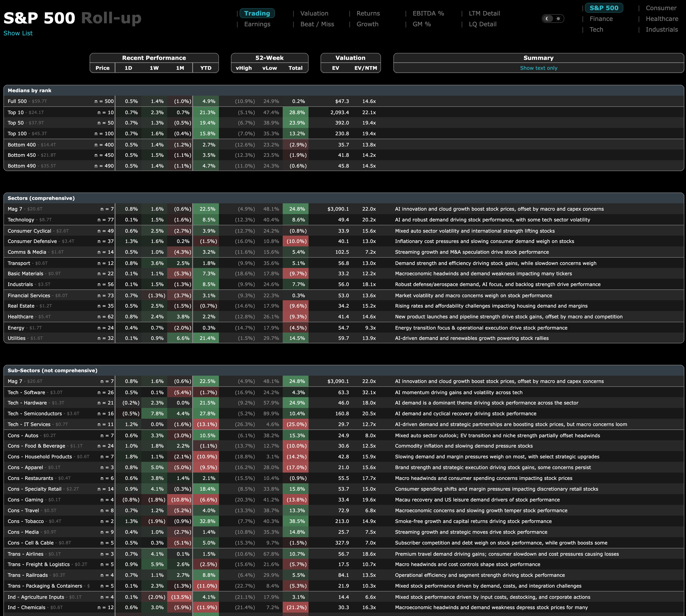Switch to dark mode via moon icon
The width and height of the screenshot is (686, 616).
547,19
